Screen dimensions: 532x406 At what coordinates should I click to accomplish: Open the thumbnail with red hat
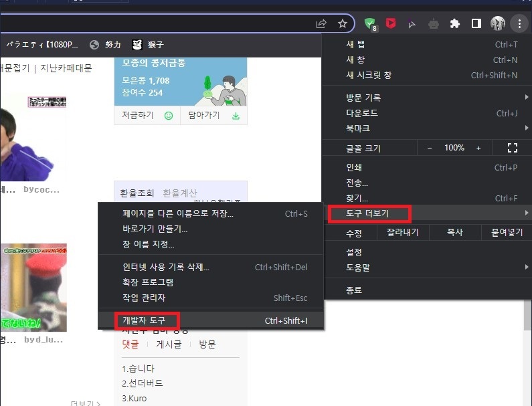pos(33,288)
